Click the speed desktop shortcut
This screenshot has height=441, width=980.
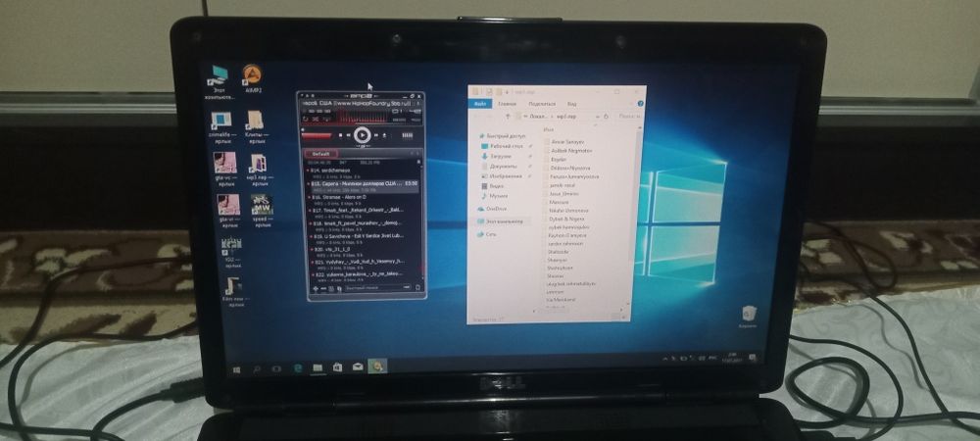262,211
